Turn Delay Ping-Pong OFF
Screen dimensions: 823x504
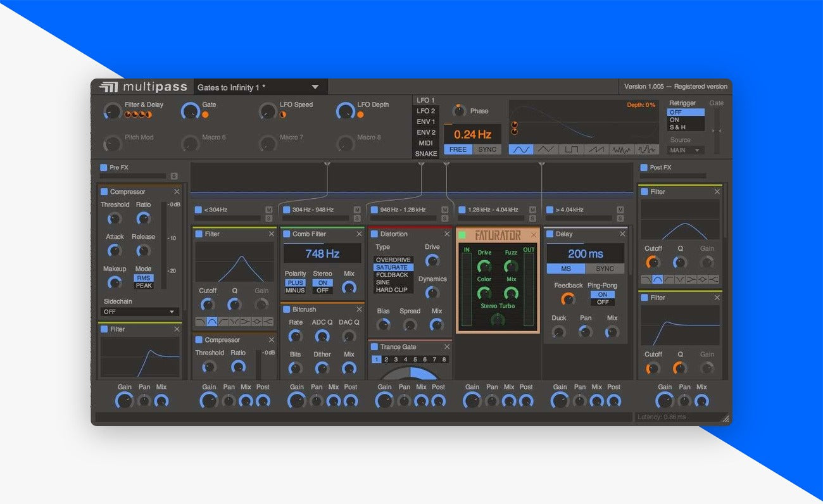[x=602, y=303]
